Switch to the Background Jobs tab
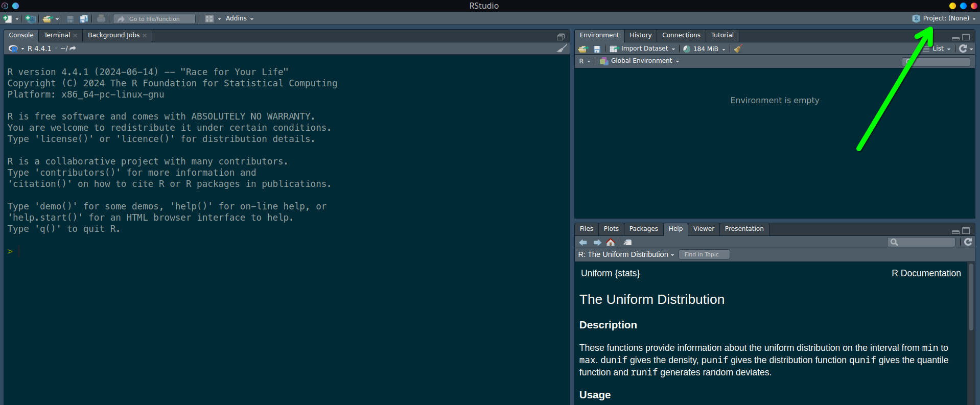The image size is (980, 405). click(113, 35)
